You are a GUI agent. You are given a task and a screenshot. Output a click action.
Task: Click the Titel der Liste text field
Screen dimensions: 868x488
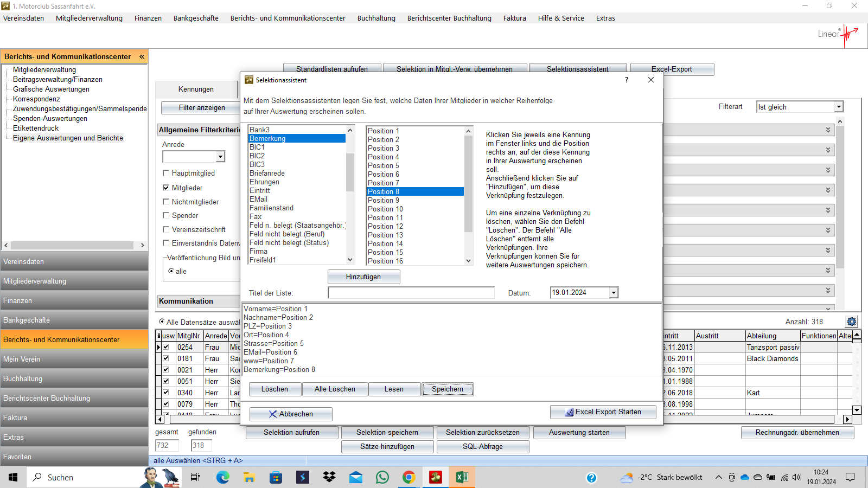(411, 293)
